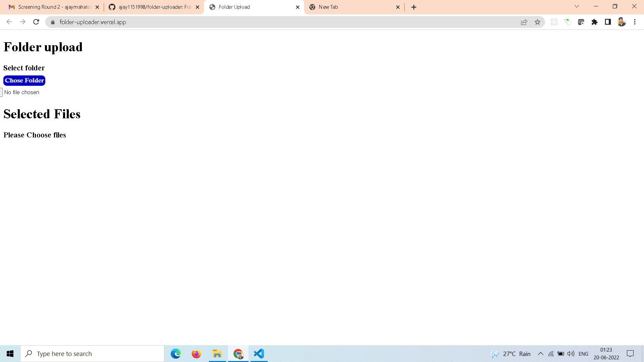Click the No file chosen file input
This screenshot has height=362, width=644.
[22, 92]
